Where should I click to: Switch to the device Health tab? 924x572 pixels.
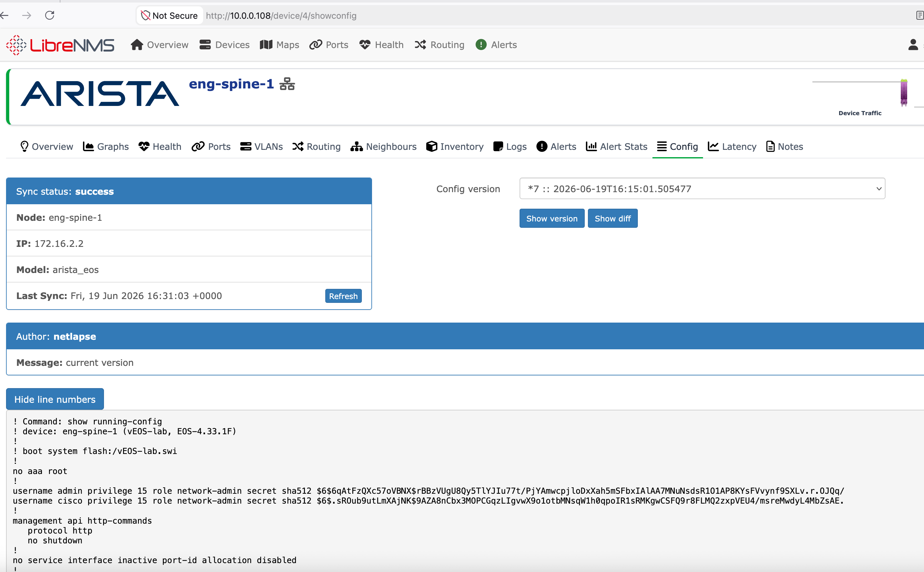[x=160, y=146]
